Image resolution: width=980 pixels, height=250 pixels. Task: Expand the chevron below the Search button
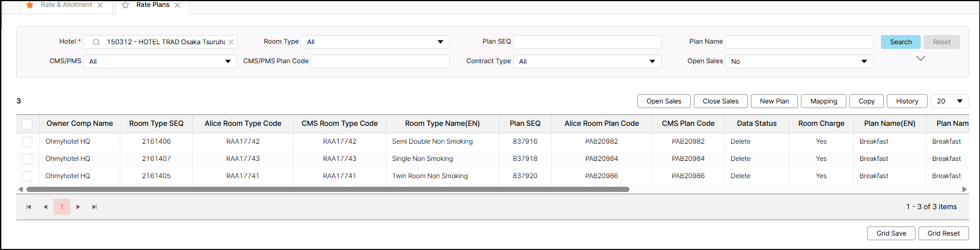coord(920,59)
